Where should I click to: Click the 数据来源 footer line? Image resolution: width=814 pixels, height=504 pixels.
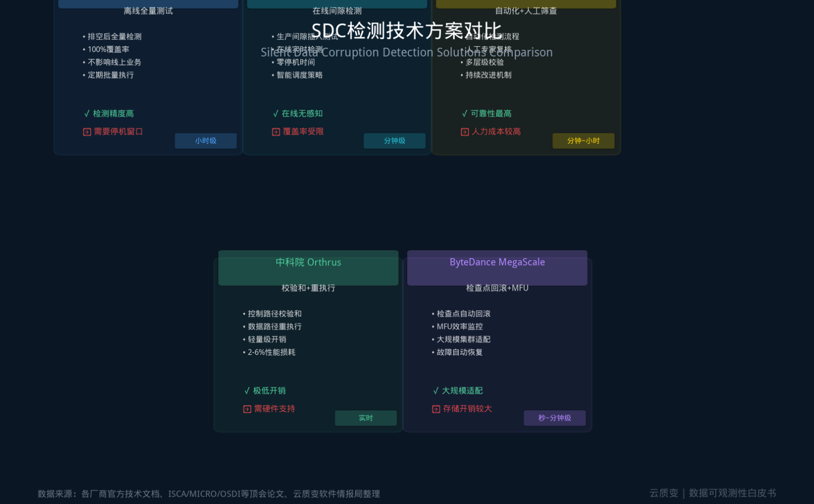(x=209, y=494)
